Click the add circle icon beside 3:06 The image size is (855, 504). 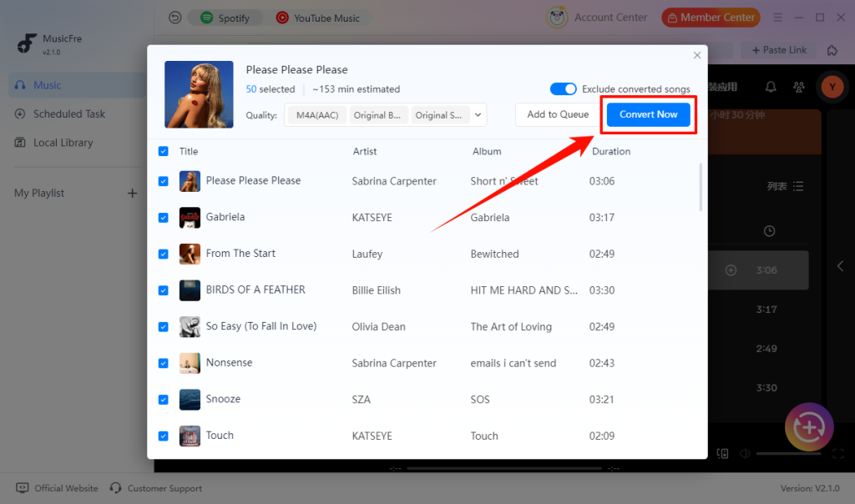pyautogui.click(x=731, y=270)
